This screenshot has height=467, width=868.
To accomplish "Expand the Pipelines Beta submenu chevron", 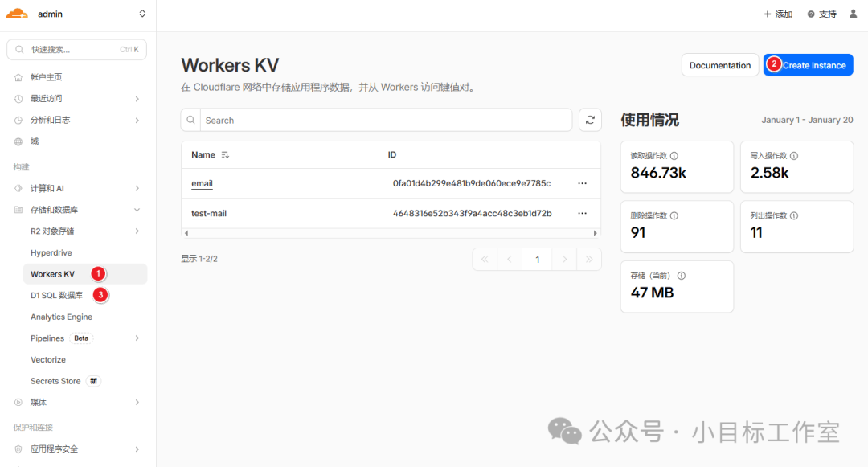I will 137,338.
